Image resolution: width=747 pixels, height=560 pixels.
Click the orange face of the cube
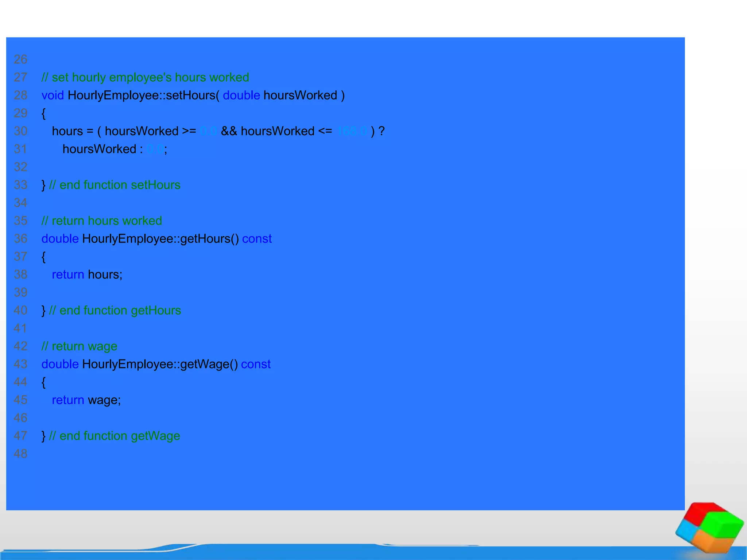(x=711, y=542)
